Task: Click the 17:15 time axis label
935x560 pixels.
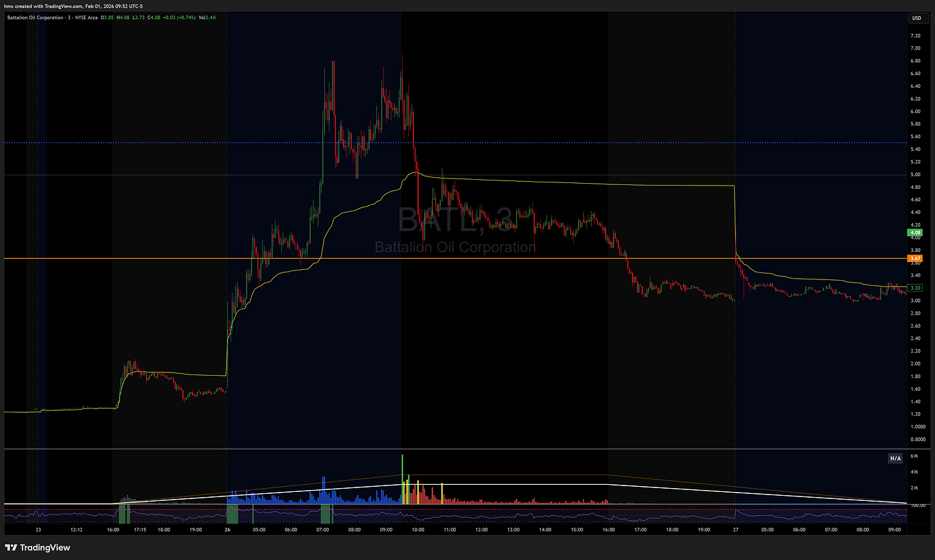Action: (x=139, y=530)
